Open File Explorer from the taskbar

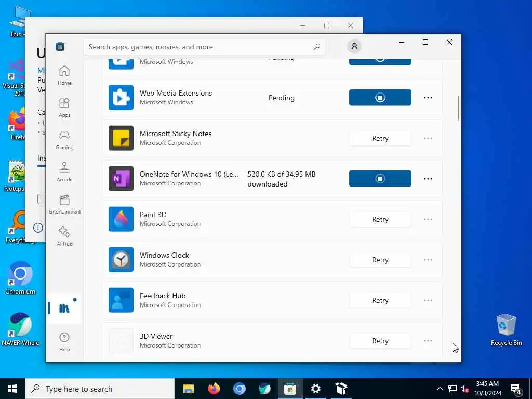point(188,389)
